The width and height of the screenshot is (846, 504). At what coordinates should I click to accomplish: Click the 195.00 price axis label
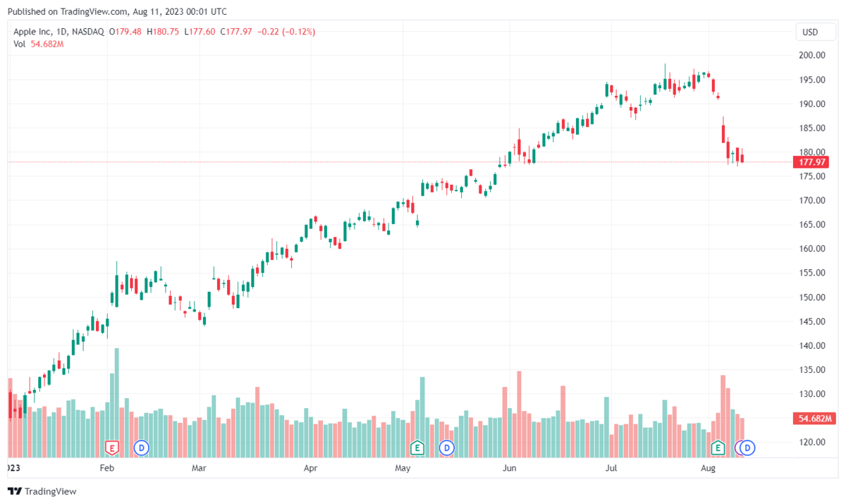click(x=812, y=80)
